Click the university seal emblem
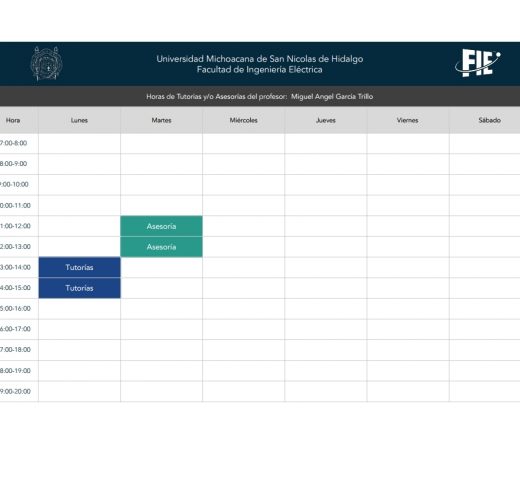Screen dimensions: 520x480 point(47,63)
